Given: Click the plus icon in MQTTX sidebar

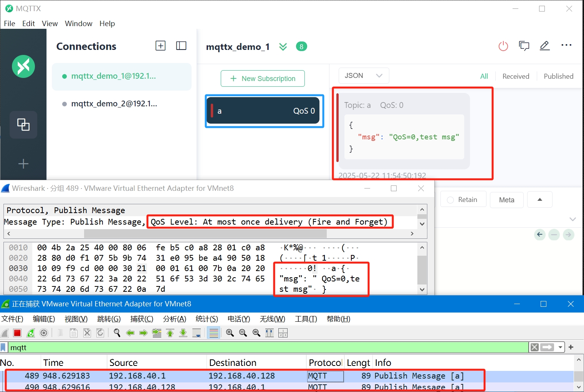Looking at the screenshot, I should (23, 164).
